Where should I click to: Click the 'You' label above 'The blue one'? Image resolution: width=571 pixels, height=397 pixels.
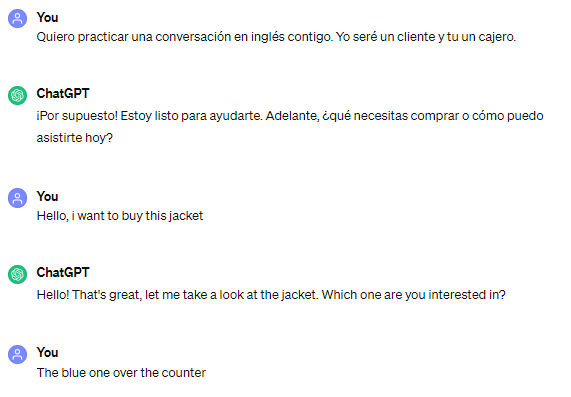click(47, 353)
